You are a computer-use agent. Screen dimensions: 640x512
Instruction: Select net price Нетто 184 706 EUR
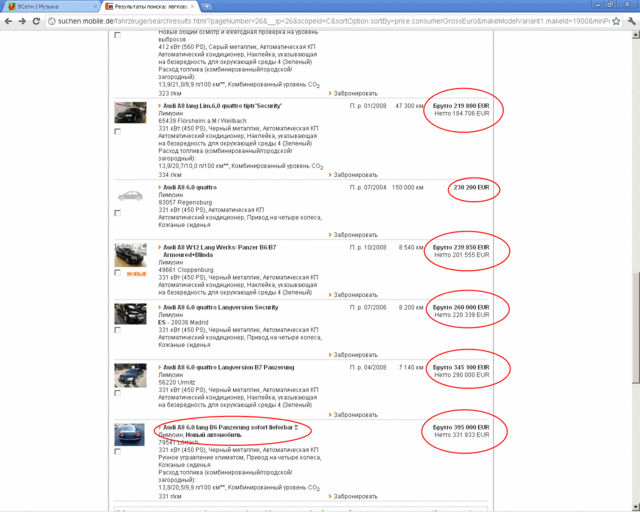[x=462, y=114]
